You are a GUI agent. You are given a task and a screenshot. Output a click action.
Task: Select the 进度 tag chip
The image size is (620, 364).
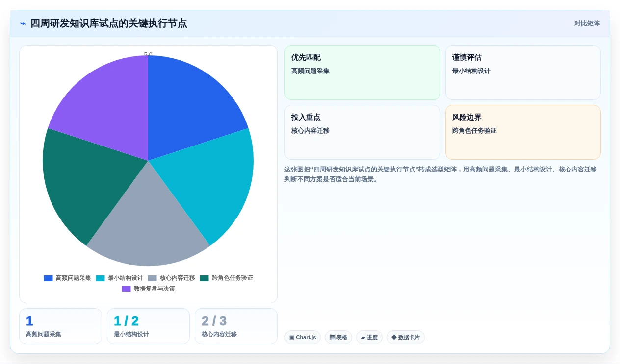point(369,338)
